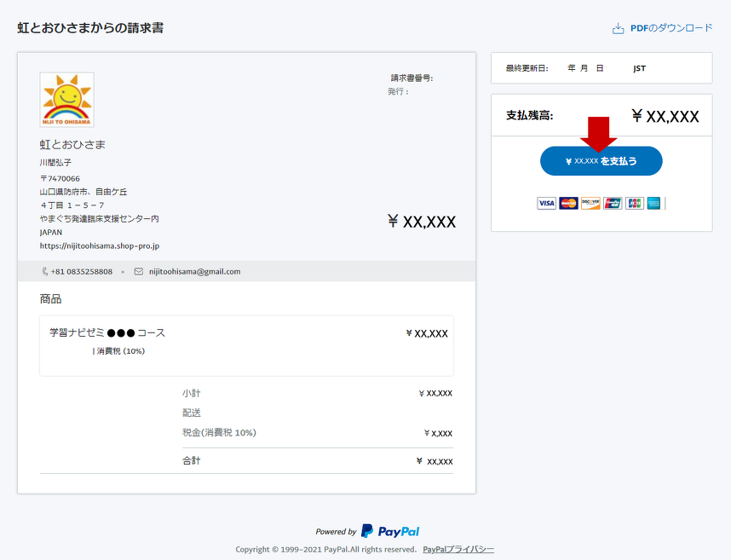Open the PayPalプライバシー link
Image resolution: width=731 pixels, height=560 pixels.
point(458,550)
